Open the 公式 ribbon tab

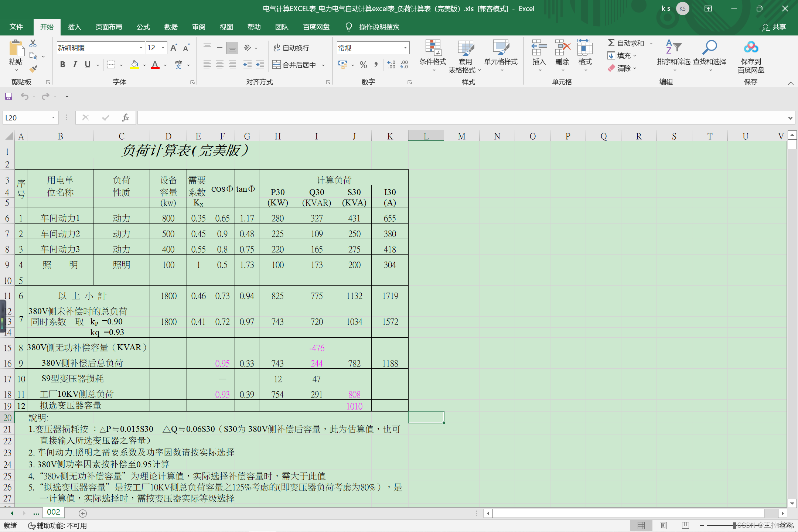click(143, 27)
